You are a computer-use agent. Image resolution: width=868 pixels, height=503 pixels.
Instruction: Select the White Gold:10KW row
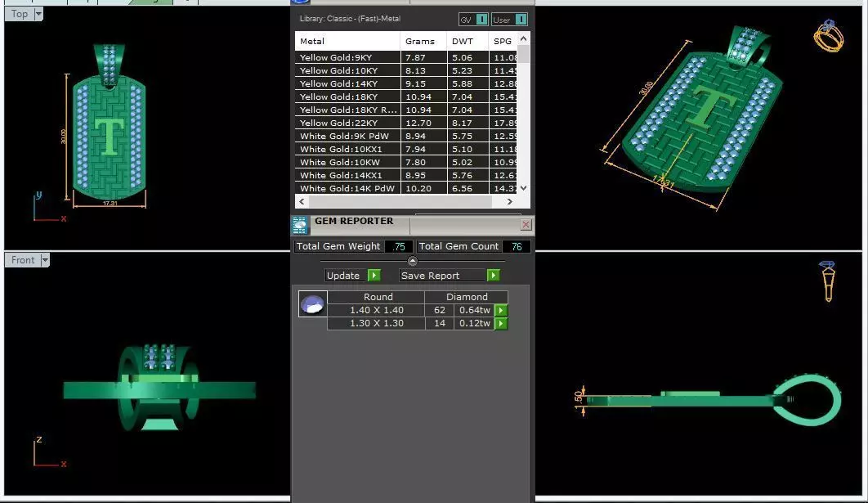pos(406,162)
